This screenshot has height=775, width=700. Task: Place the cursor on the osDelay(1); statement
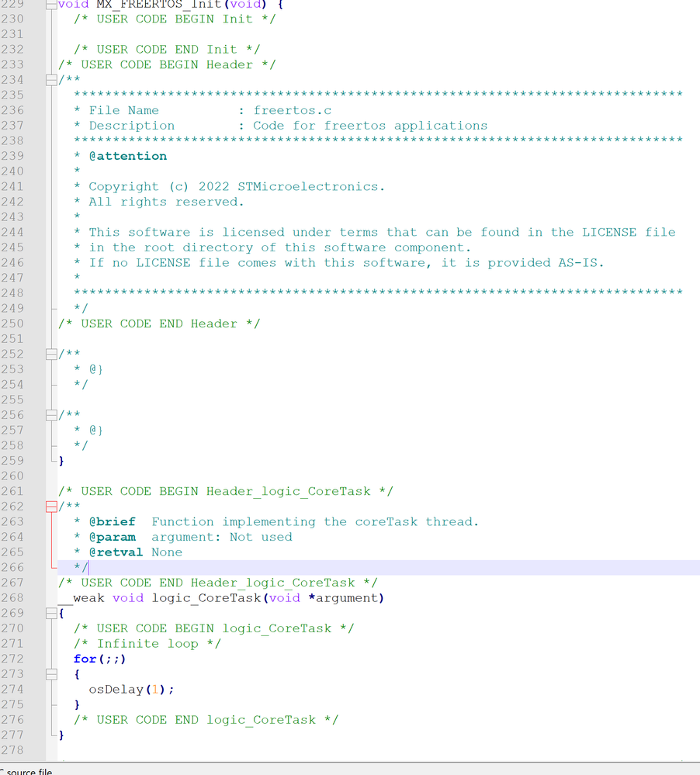[131, 689]
